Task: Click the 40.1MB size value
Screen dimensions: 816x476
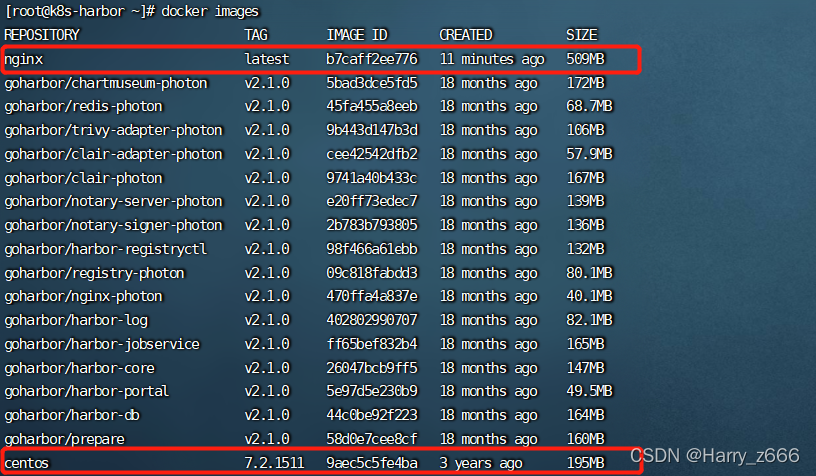Action: point(589,296)
